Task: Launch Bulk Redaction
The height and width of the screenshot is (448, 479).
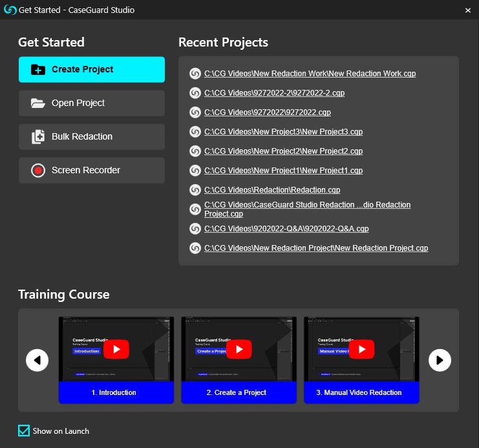Action: click(92, 136)
